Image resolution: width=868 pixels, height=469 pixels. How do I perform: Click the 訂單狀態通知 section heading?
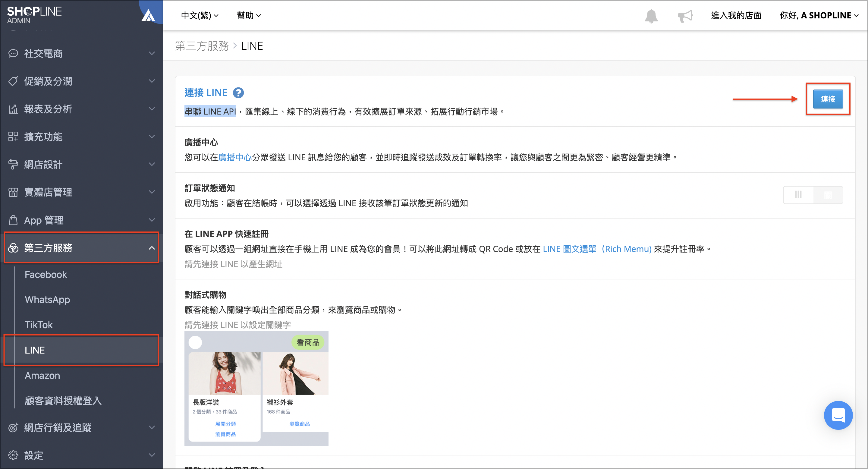[x=209, y=188]
